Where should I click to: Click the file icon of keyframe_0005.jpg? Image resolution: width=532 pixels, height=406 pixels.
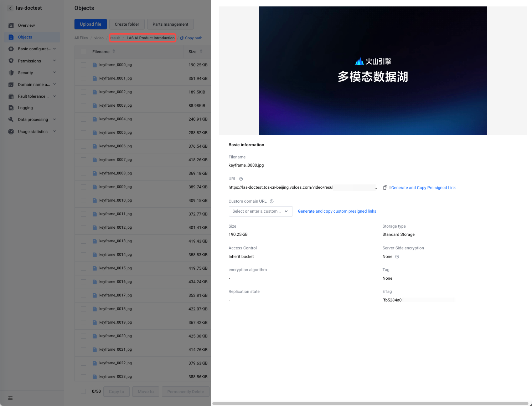tap(95, 133)
